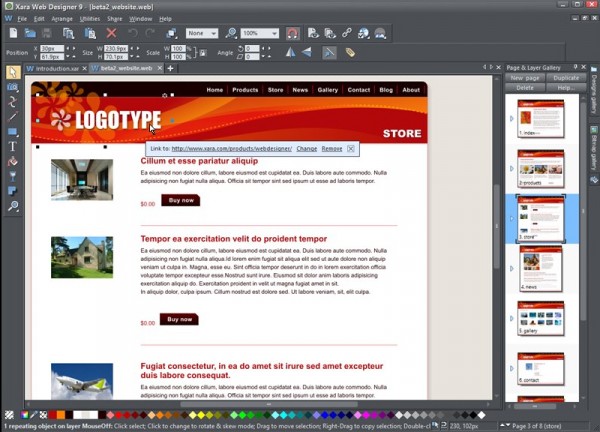Open the File menu
Screen dimensions: 600x432
click(x=22, y=18)
